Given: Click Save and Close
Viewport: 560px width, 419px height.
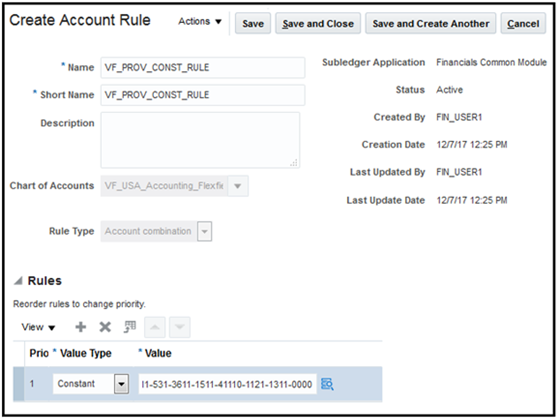Looking at the screenshot, I should 318,24.
